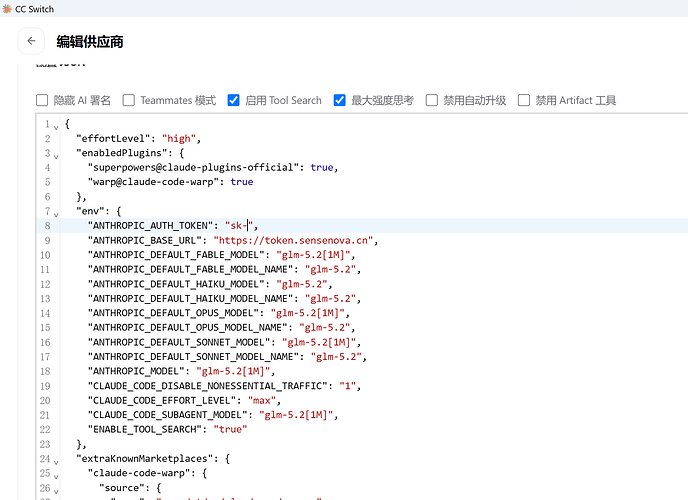The width and height of the screenshot is (688, 500).
Task: Fold the claude-code-warp block at line 25
Action: [x=56, y=476]
